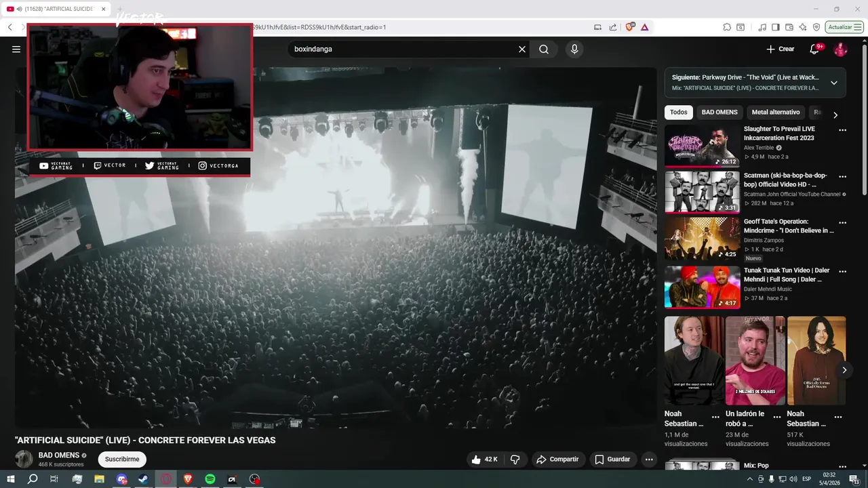868x488 pixels.
Task: Open the BAD OMENS channel avatar
Action: 24,459
